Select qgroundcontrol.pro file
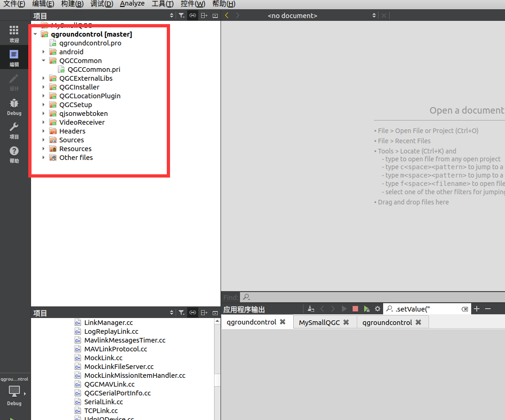 (x=90, y=43)
